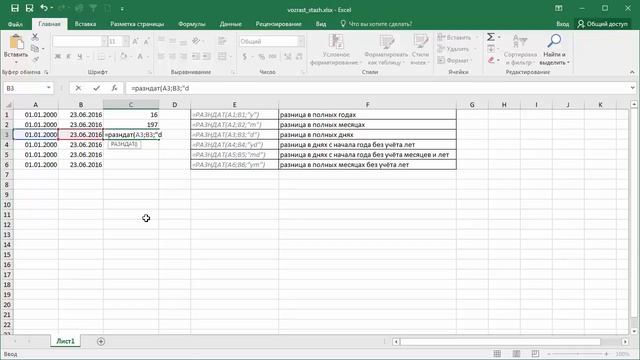
Task: Click the Orientation text-angle icon
Action: pyautogui.click(x=196, y=41)
